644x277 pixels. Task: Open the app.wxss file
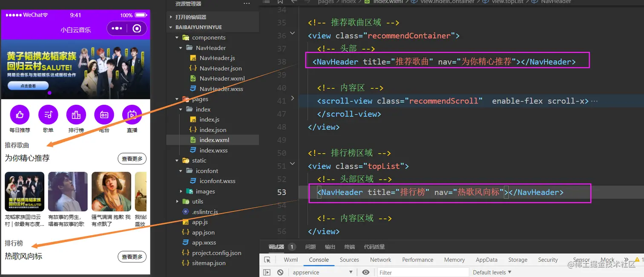[213, 242]
